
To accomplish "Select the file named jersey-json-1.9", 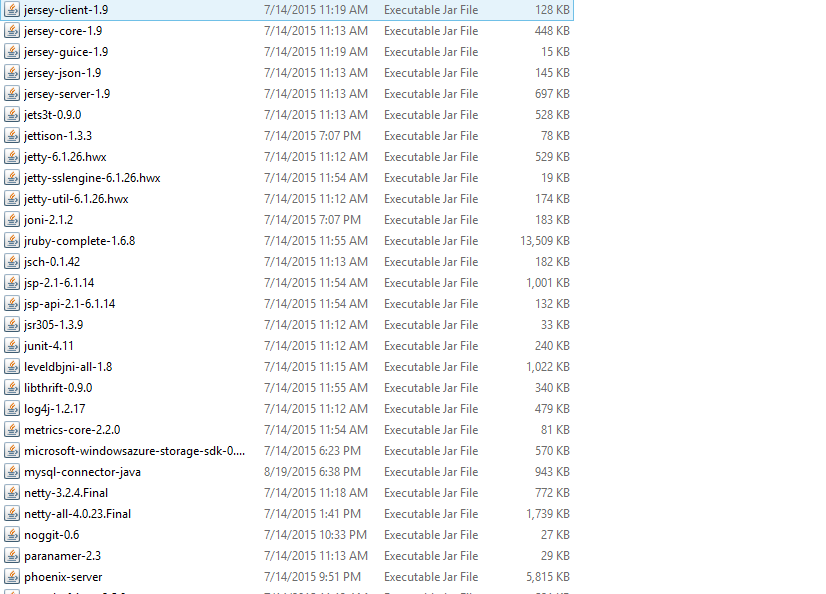I will point(62,73).
